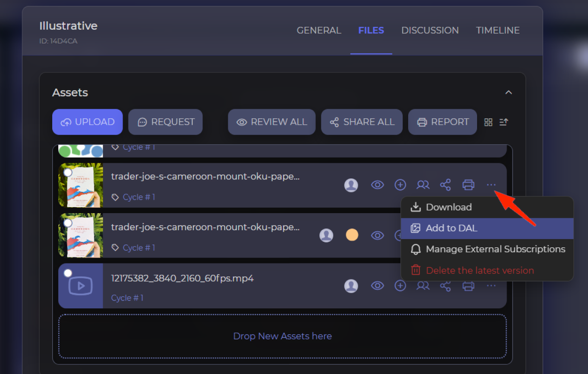Open the FILES tab

371,31
